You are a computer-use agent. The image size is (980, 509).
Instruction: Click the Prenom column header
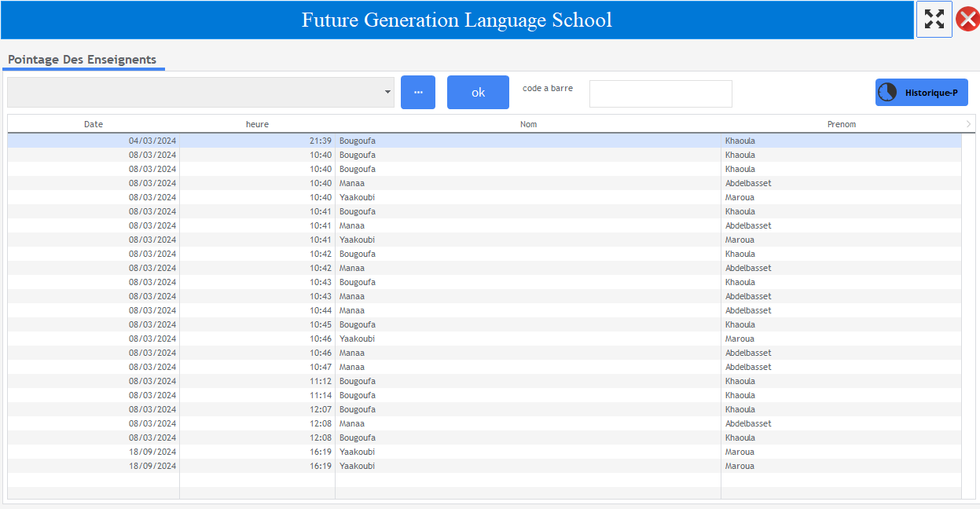[841, 124]
